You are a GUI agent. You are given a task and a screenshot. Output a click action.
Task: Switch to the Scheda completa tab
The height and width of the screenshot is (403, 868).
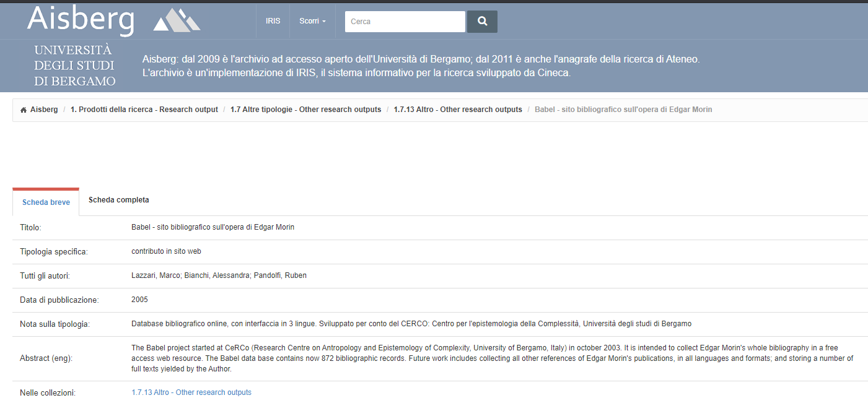pos(118,200)
